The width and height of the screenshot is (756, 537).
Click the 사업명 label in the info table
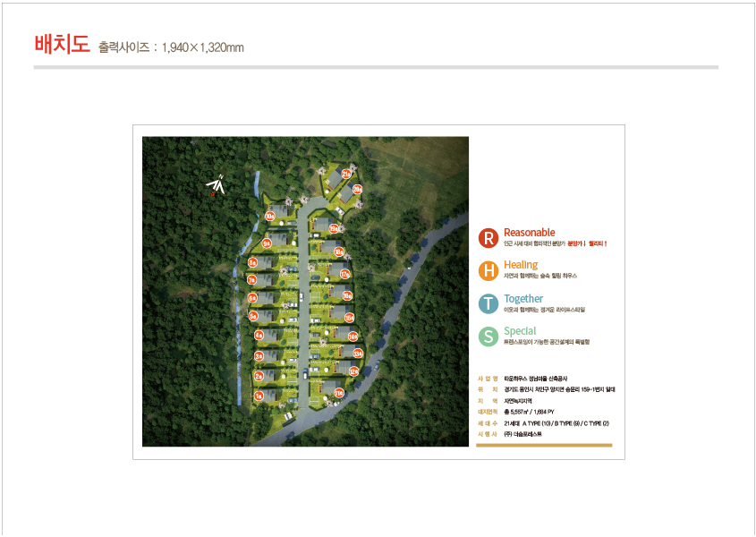point(488,379)
